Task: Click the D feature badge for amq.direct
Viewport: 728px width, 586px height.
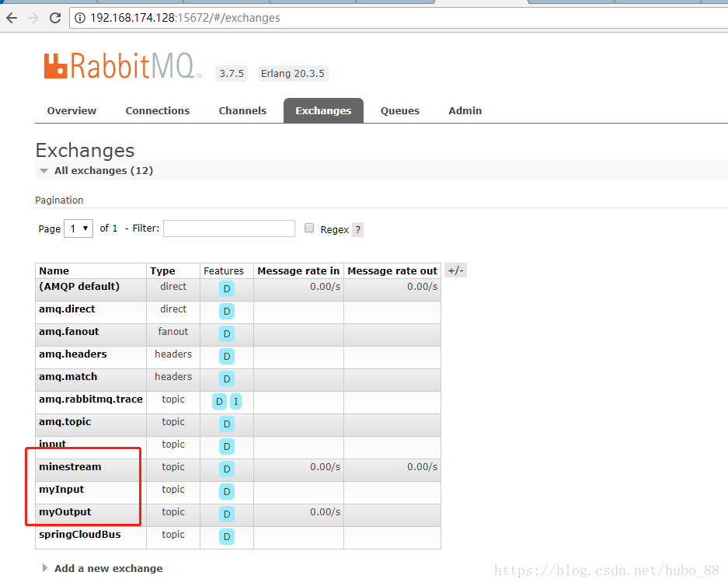Action: point(227,312)
